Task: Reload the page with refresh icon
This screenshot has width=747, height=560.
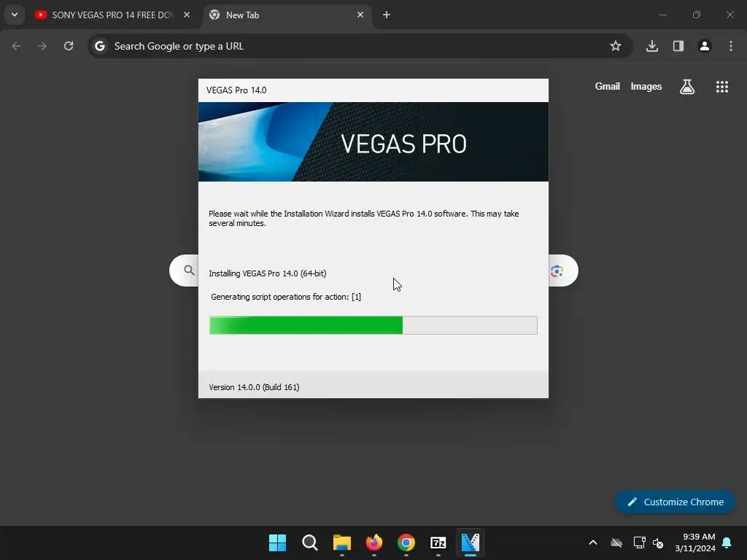Action: tap(69, 46)
